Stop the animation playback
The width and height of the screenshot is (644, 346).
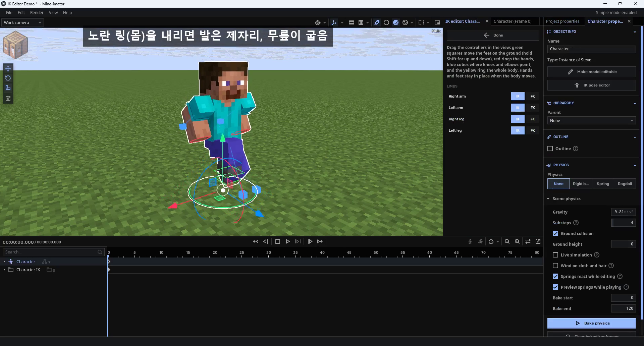tap(278, 241)
